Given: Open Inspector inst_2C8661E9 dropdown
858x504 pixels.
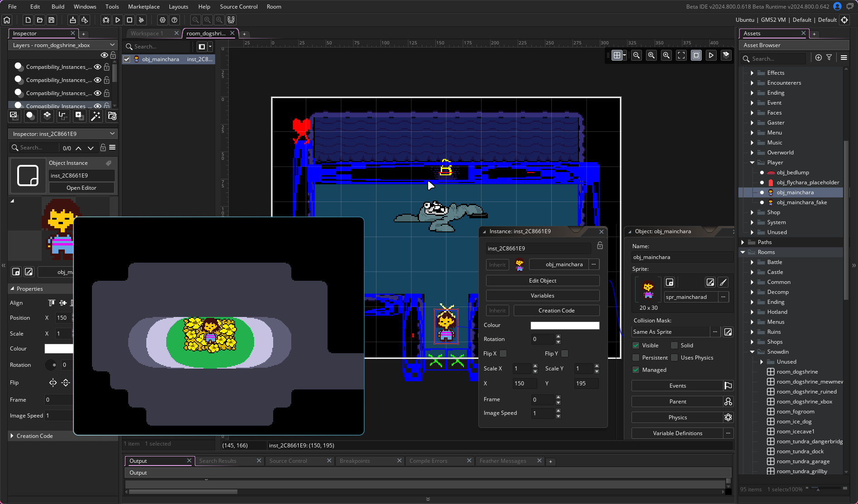Looking at the screenshot, I should tap(63, 134).
